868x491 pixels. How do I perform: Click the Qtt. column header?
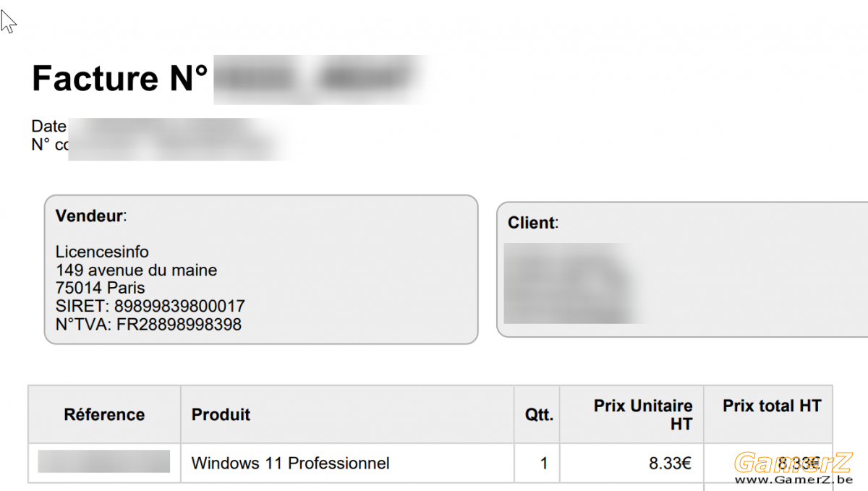(x=539, y=416)
